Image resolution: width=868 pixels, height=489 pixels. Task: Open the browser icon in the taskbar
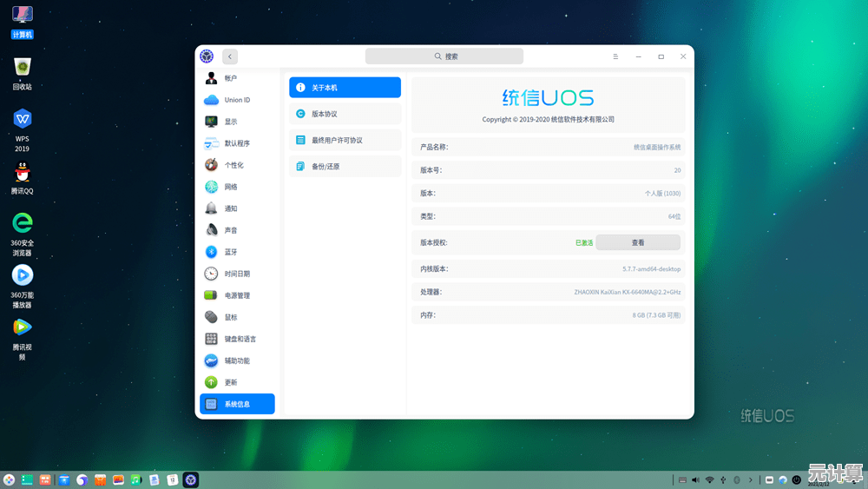tap(82, 479)
